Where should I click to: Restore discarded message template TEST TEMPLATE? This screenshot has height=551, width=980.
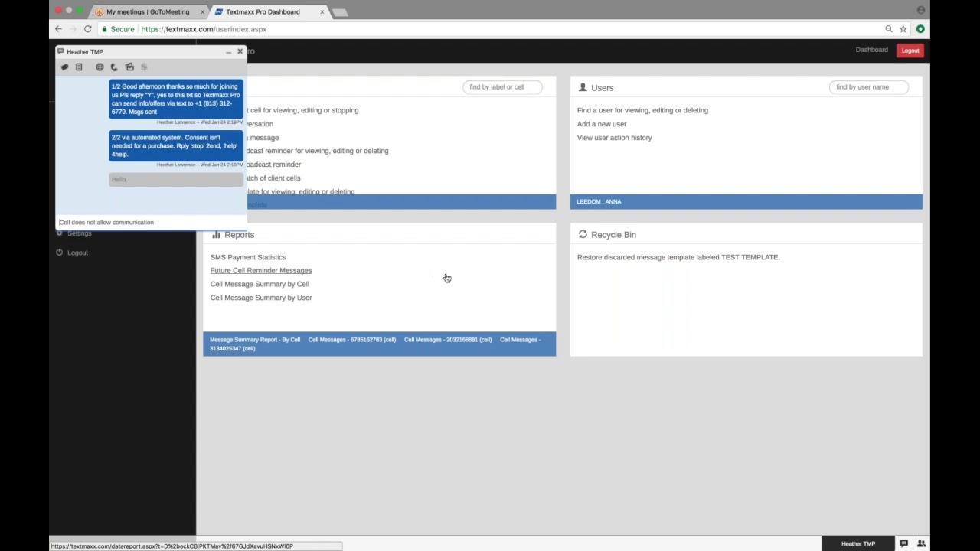(678, 257)
